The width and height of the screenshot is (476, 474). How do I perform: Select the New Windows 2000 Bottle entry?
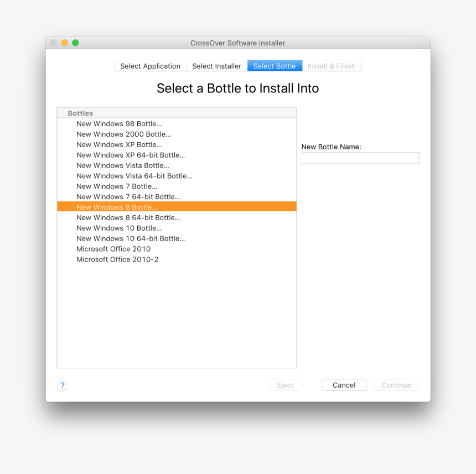pos(123,134)
